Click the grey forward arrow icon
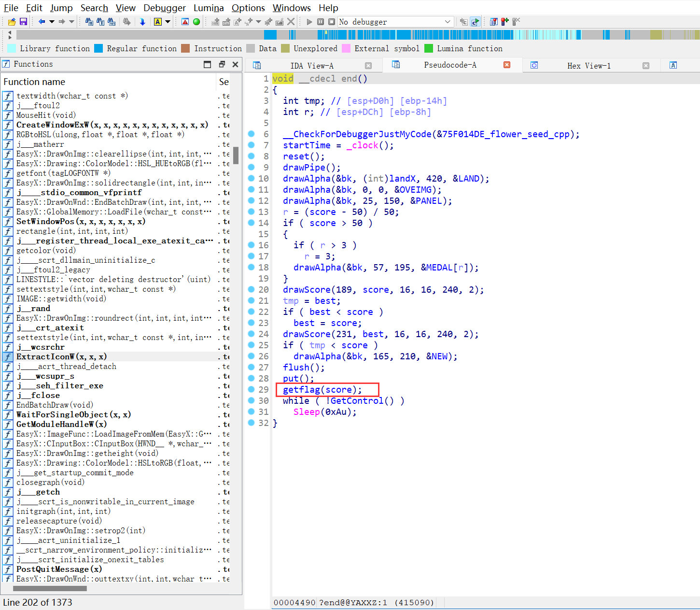The image size is (700, 610). [62, 22]
